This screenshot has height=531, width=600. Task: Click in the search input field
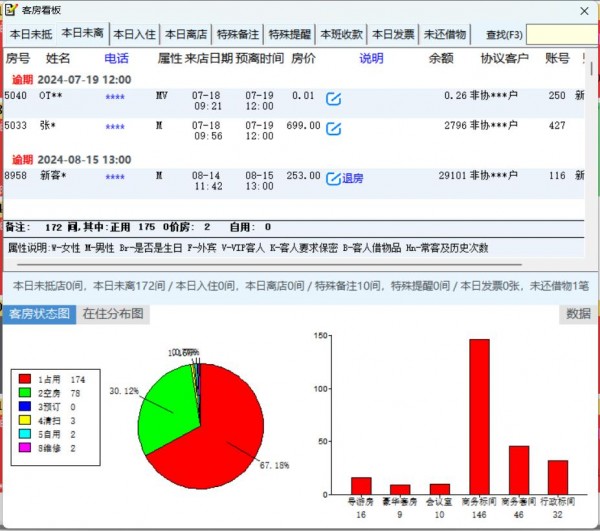pos(561,35)
